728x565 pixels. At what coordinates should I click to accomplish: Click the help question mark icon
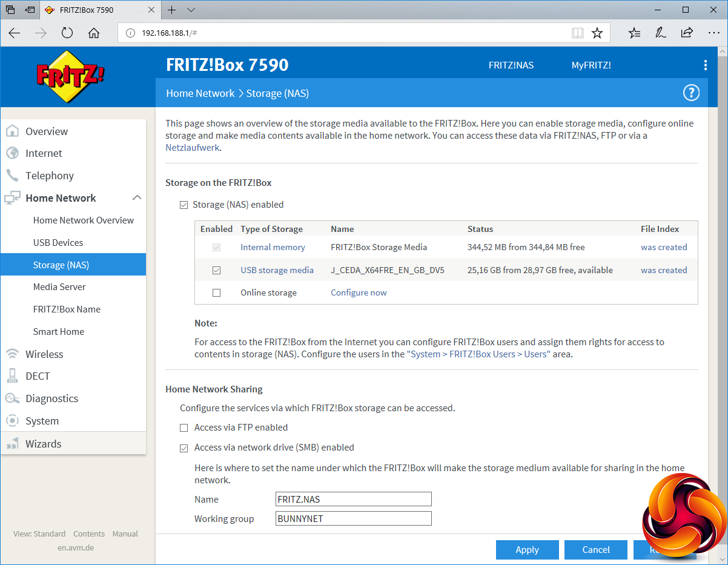[691, 93]
